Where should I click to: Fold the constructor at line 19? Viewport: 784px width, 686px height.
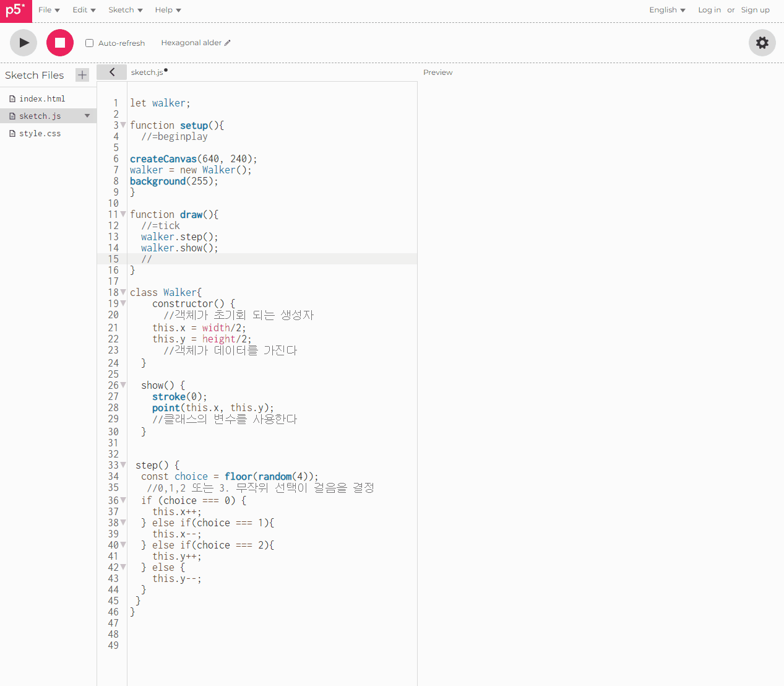(x=123, y=303)
